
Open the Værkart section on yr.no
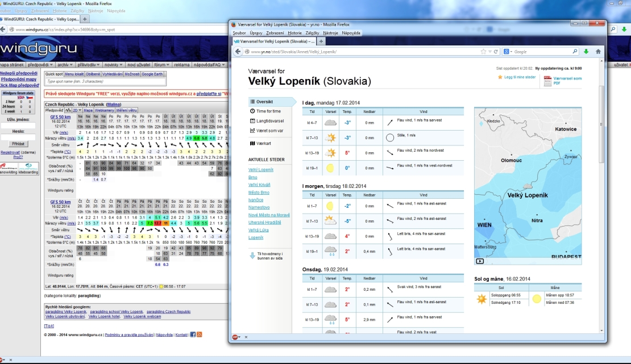(264, 143)
